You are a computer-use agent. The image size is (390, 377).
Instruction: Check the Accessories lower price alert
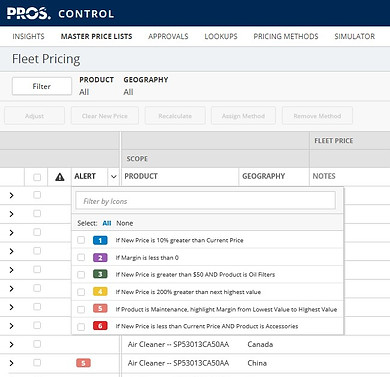(x=81, y=326)
